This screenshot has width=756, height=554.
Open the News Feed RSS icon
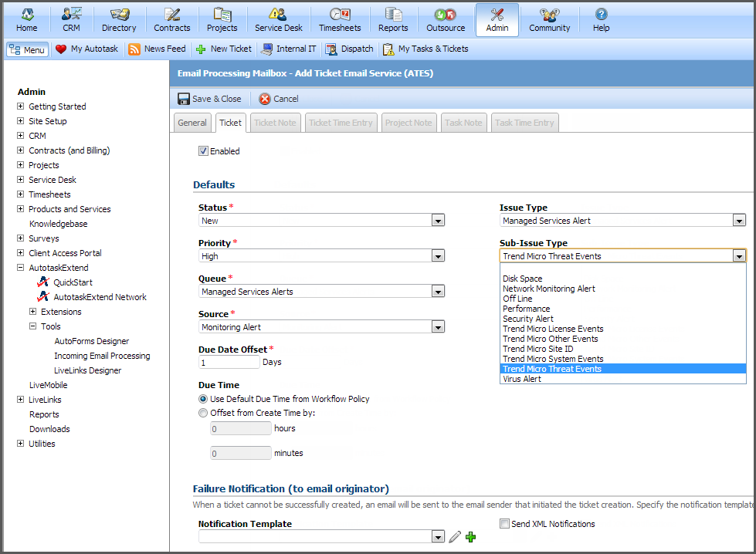tap(134, 49)
